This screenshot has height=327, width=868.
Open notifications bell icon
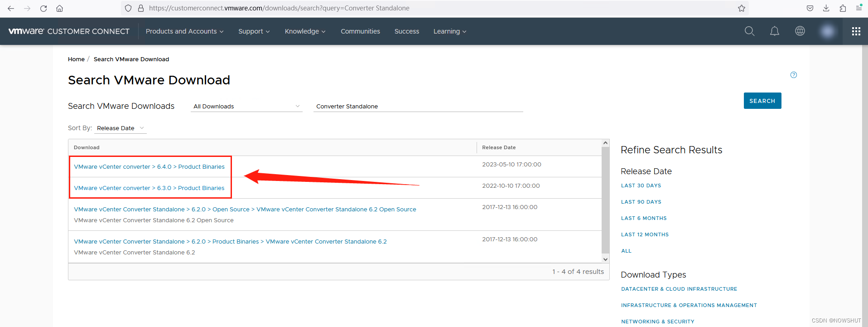point(775,31)
